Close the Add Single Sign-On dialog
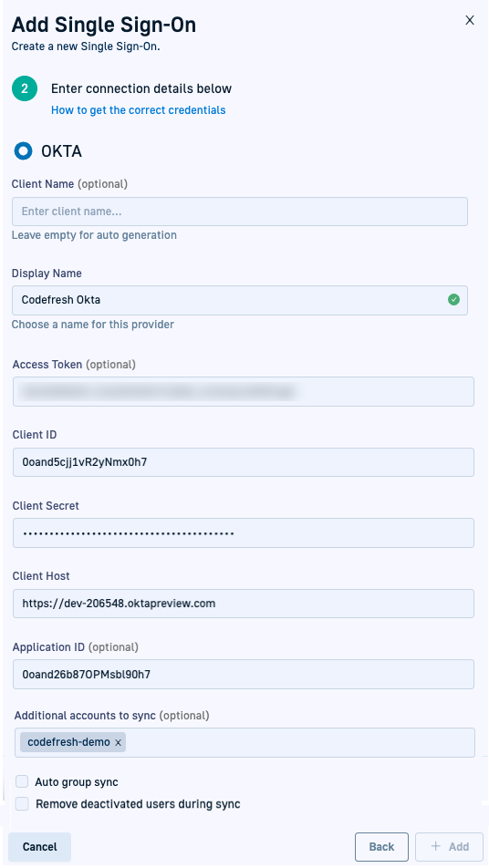The width and height of the screenshot is (489, 868). point(470,20)
